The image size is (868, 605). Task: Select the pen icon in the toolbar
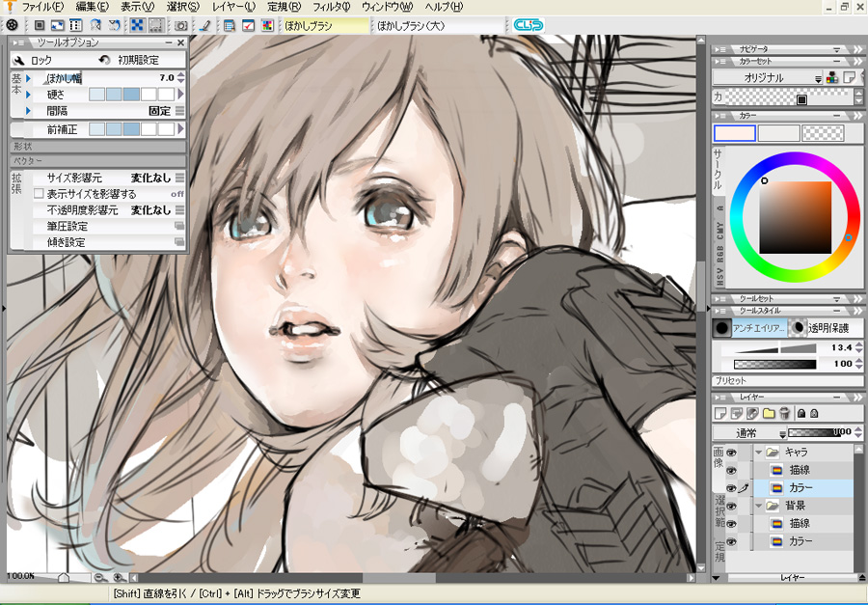click(x=204, y=25)
